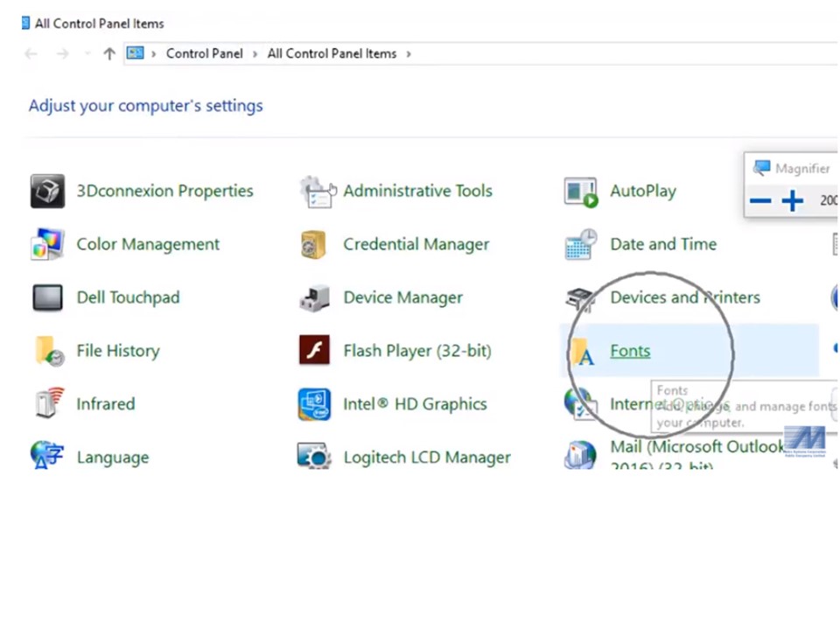Expand chevron after Control Panel breadcrumb

(255, 54)
